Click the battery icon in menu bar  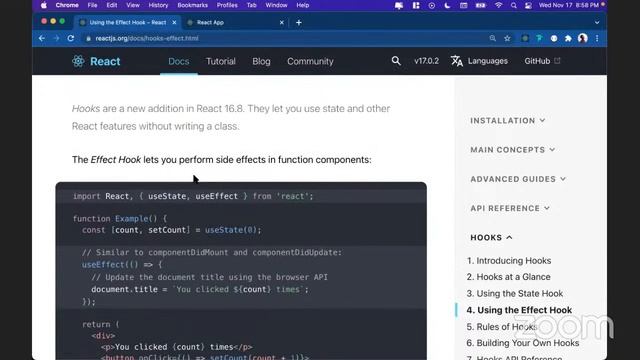point(480,5)
